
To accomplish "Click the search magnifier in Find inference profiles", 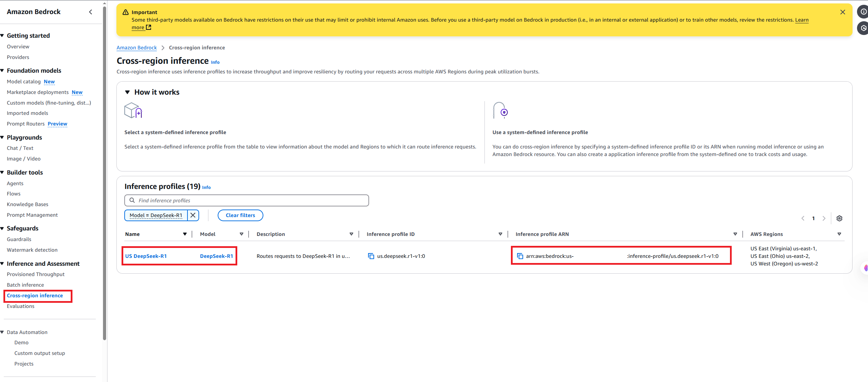I will click(132, 200).
